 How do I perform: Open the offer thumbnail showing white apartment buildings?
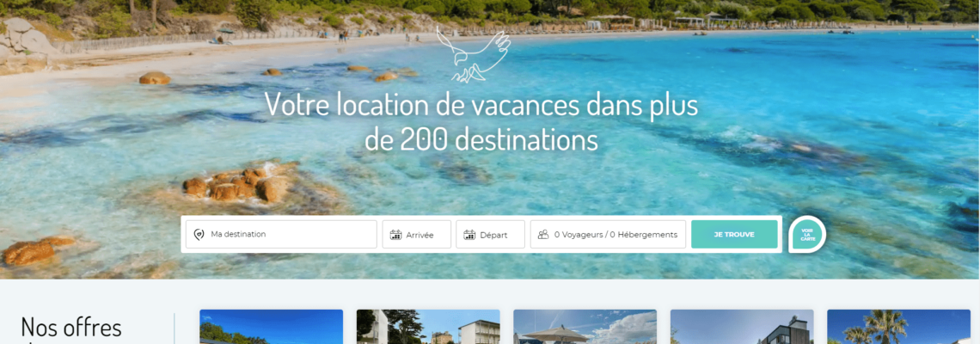(x=428, y=327)
